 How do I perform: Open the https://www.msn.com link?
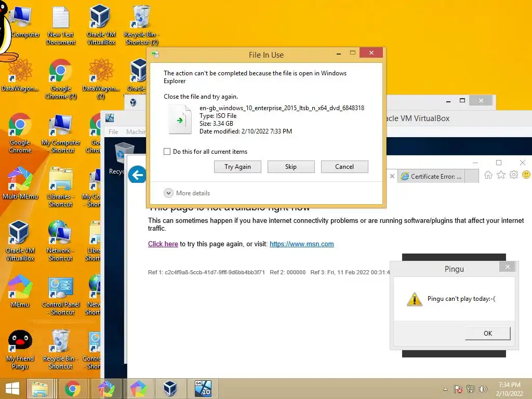coord(302,244)
